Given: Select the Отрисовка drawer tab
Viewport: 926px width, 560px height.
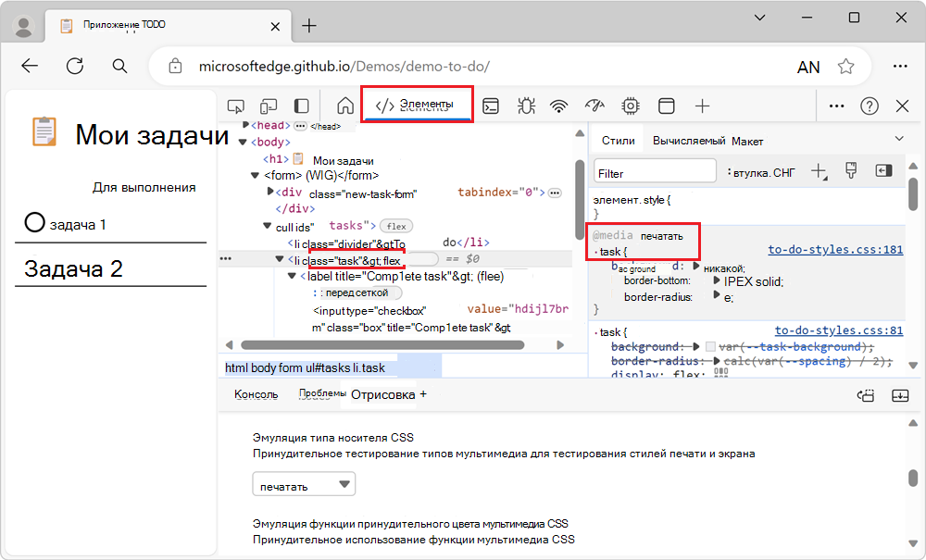Looking at the screenshot, I should [382, 394].
